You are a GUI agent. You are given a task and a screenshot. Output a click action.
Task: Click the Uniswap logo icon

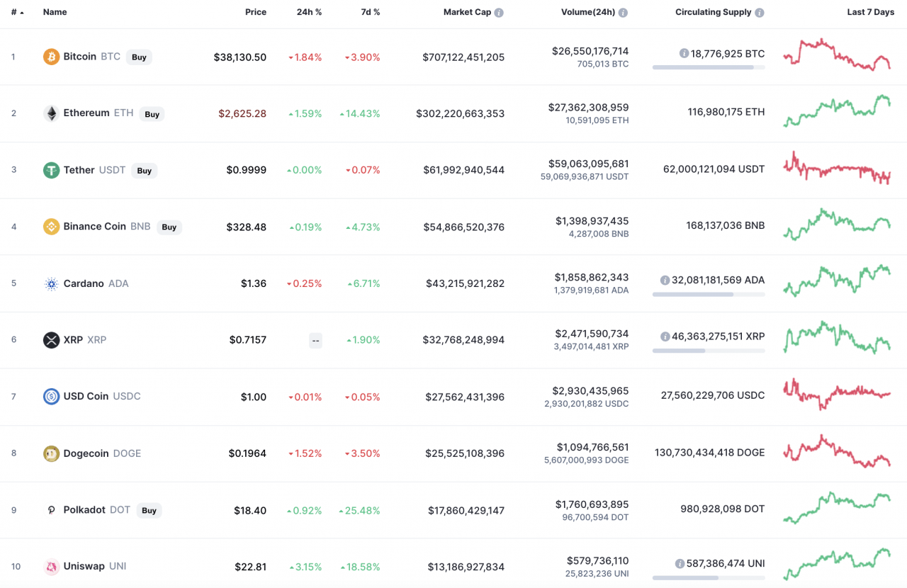51,567
